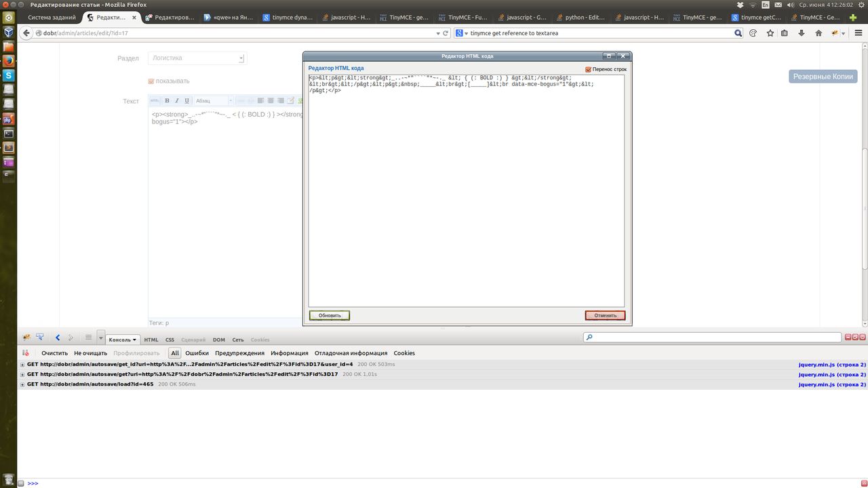Open the Firebug bug icon menu

[x=26, y=337]
